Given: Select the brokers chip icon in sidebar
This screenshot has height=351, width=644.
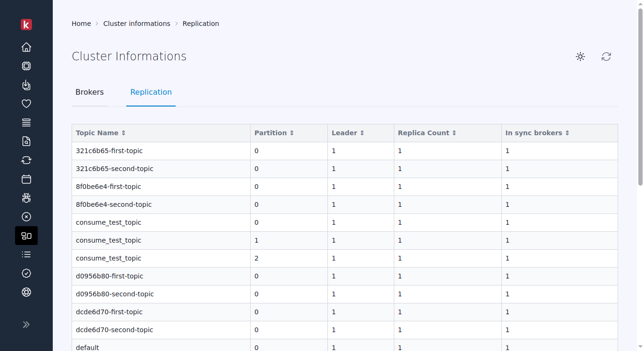Looking at the screenshot, I should click(26, 66).
